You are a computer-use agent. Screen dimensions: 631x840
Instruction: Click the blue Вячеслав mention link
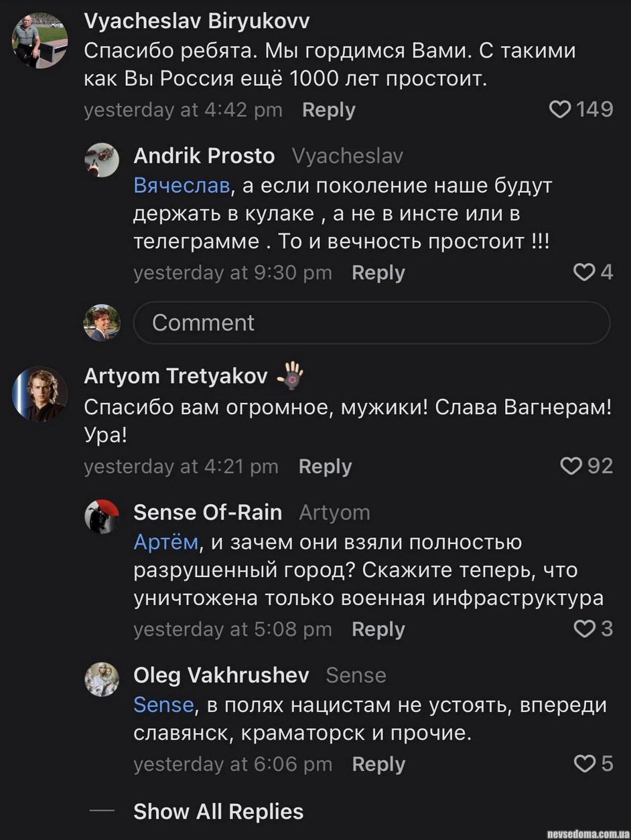[x=182, y=185]
